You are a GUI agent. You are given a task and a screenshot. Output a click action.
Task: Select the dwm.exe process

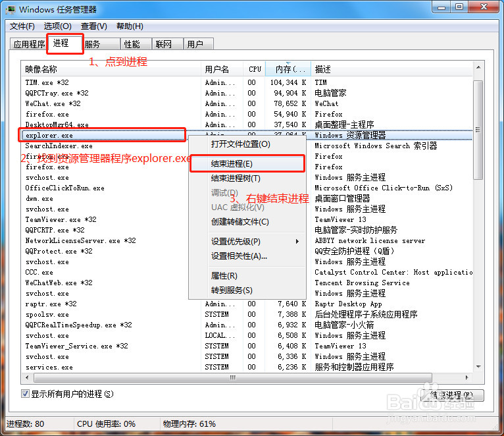point(39,198)
